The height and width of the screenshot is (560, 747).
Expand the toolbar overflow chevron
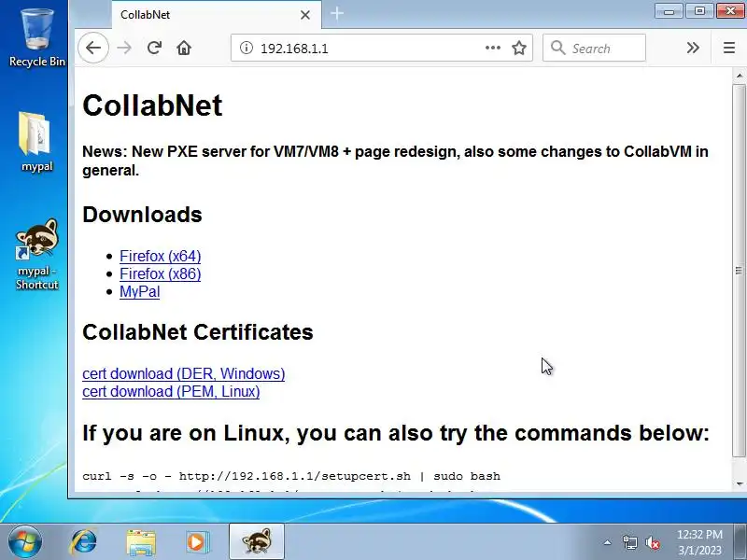(693, 48)
